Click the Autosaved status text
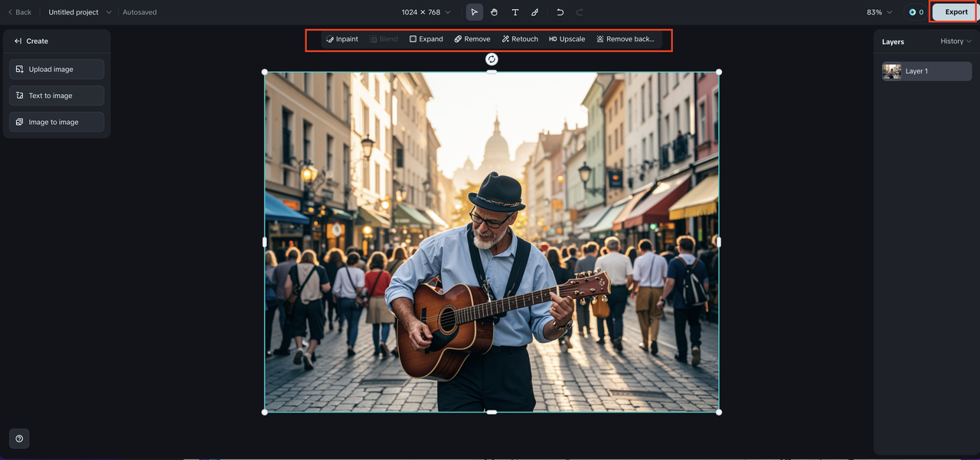The image size is (980, 460). coord(139,12)
